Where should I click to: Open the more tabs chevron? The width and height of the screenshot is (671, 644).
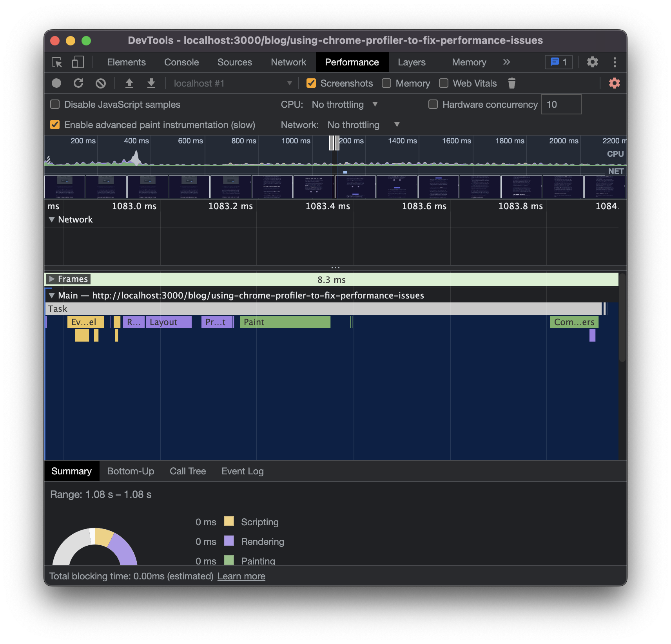[x=507, y=62]
